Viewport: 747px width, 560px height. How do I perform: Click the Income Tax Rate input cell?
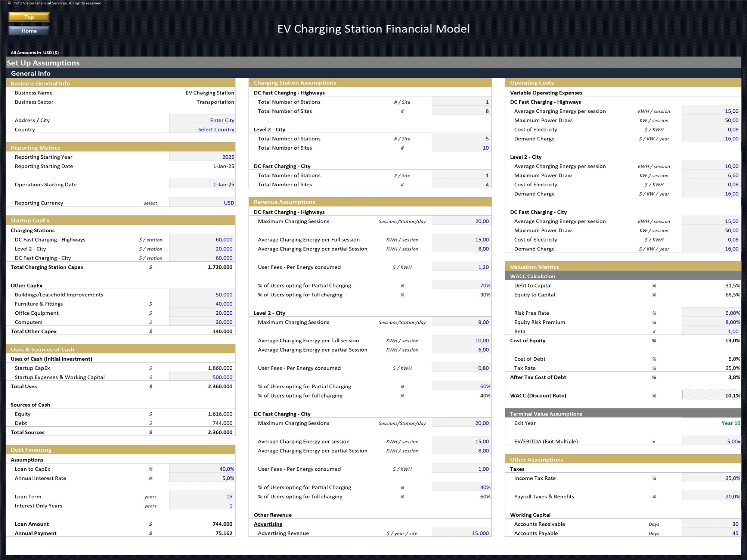click(712, 478)
